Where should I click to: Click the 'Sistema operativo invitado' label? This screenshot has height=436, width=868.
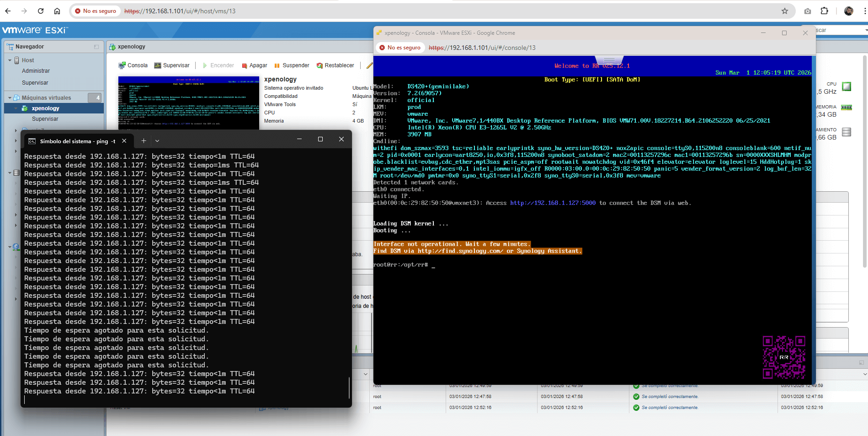click(293, 88)
